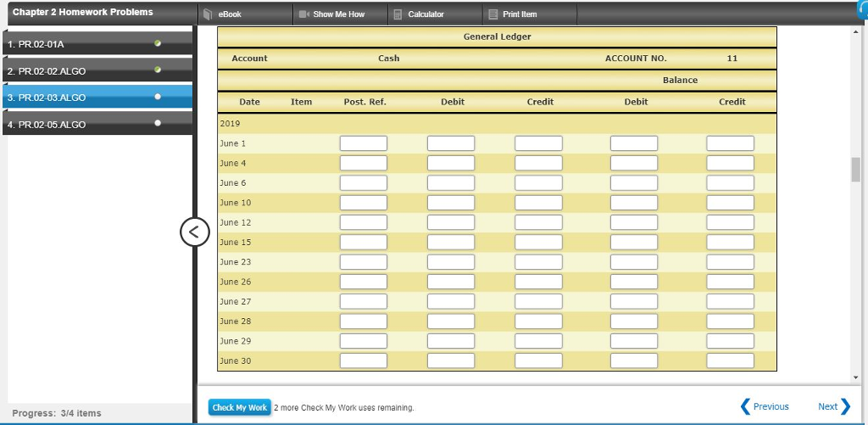
Task: Click the Next chevron icon
Action: click(x=845, y=406)
